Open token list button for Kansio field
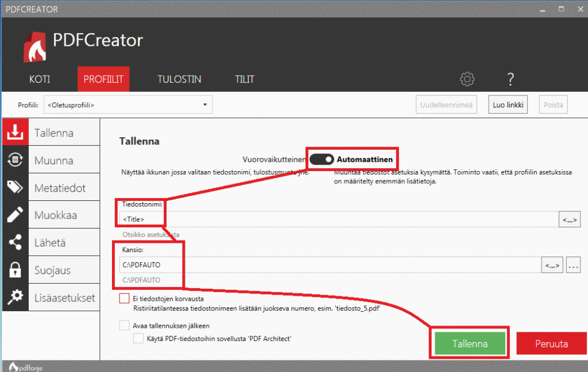The width and height of the screenshot is (588, 372). 552,265
